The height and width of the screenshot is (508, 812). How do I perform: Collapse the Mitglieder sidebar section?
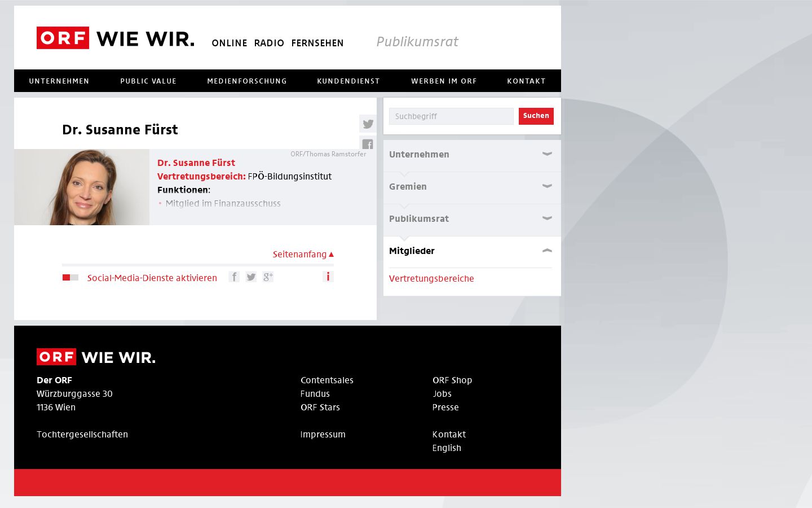(472, 251)
